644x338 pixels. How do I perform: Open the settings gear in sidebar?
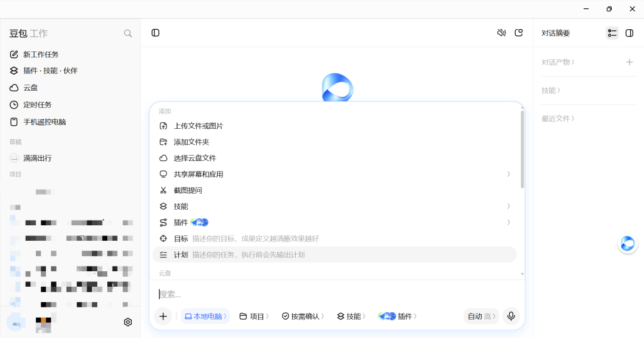click(128, 322)
